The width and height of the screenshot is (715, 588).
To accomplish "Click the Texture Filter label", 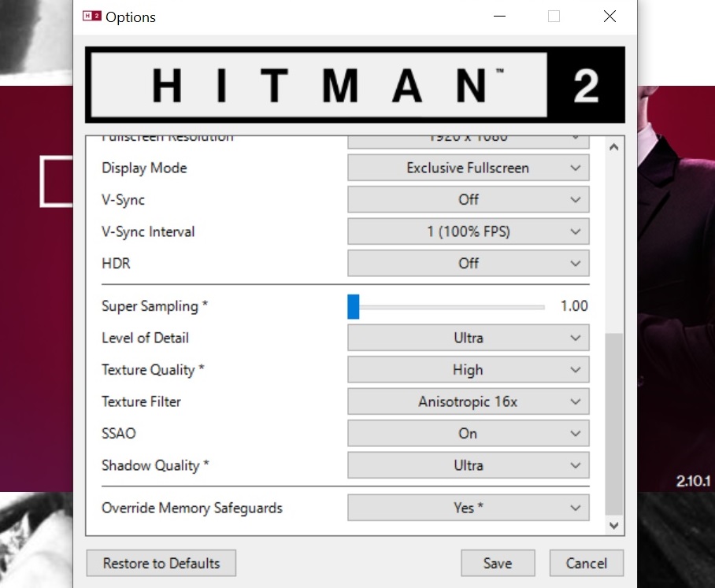I will click(142, 401).
